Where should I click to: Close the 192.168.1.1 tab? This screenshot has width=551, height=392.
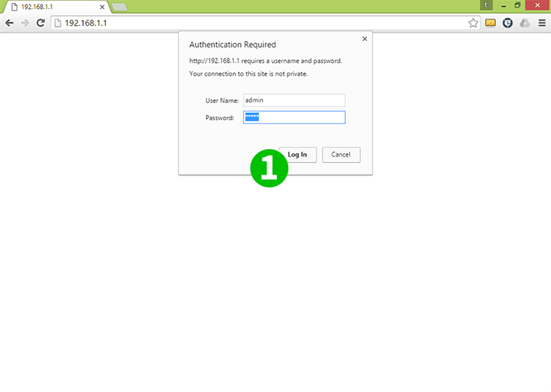tap(101, 6)
